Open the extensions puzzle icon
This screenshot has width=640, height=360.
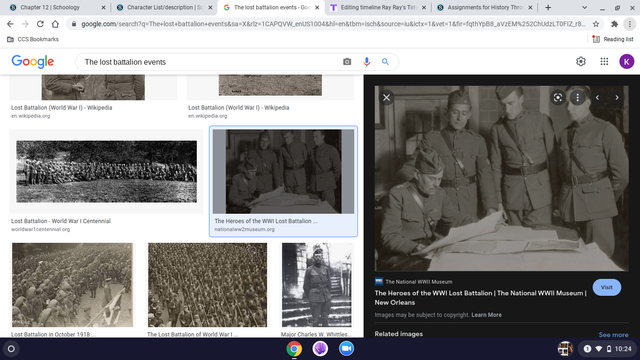tap(614, 24)
